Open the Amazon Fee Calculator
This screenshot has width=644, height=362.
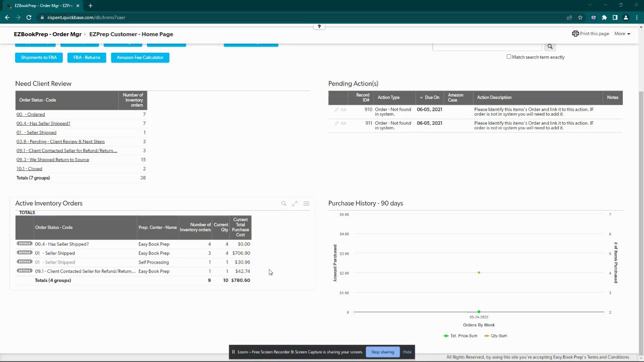point(140,57)
